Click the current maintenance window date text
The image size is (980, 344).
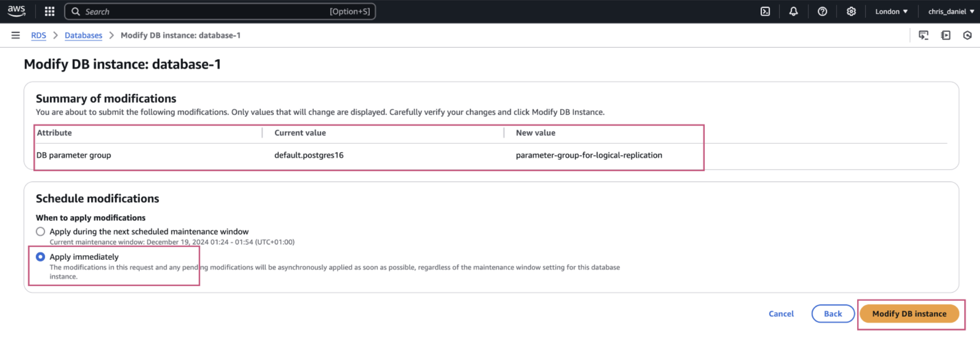point(172,242)
